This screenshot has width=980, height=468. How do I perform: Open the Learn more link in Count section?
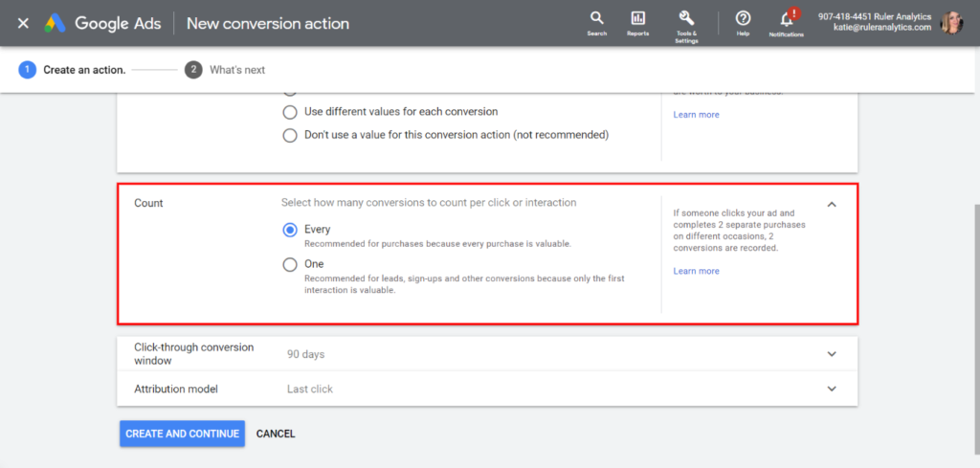696,271
